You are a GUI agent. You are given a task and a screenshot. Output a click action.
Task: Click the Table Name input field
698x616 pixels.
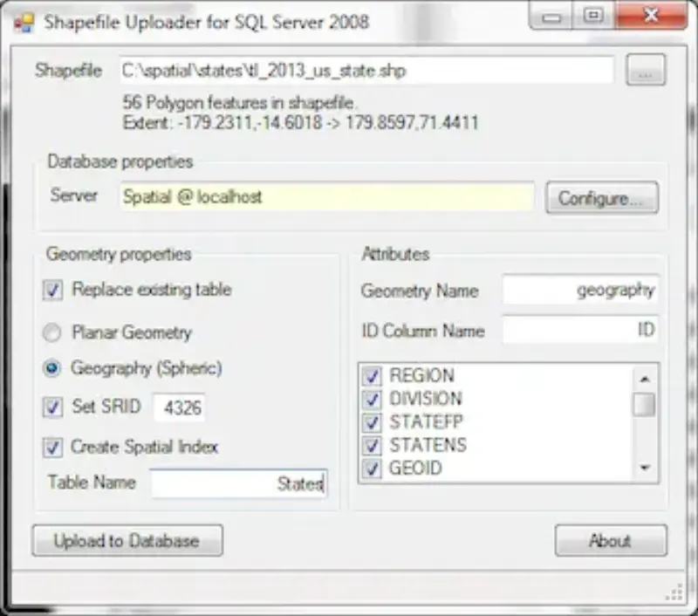click(x=239, y=483)
